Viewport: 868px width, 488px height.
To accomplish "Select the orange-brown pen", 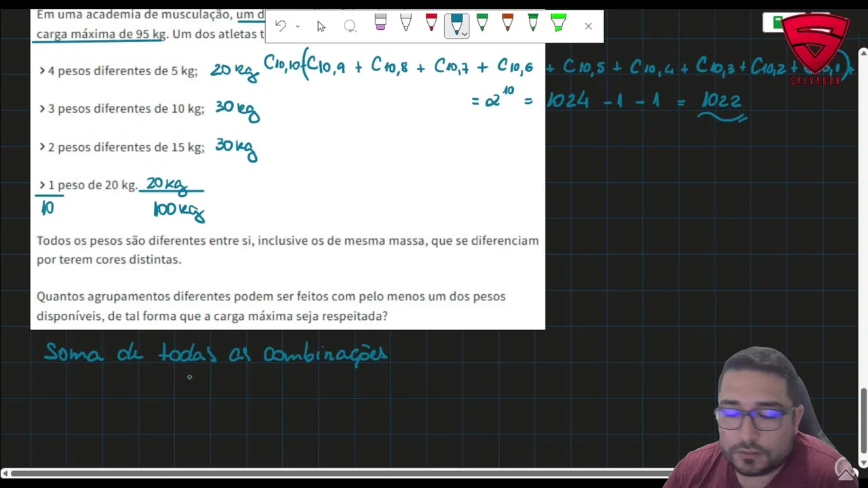I will pos(507,23).
